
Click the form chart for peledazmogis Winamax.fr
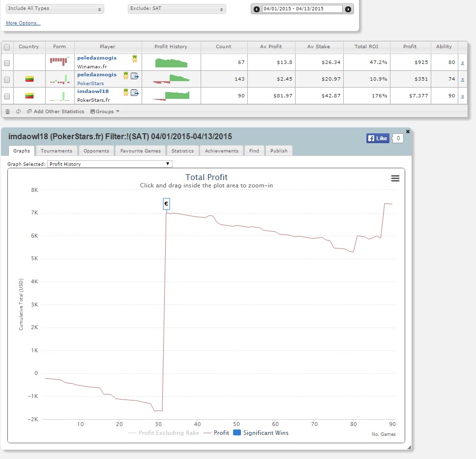[60, 61]
